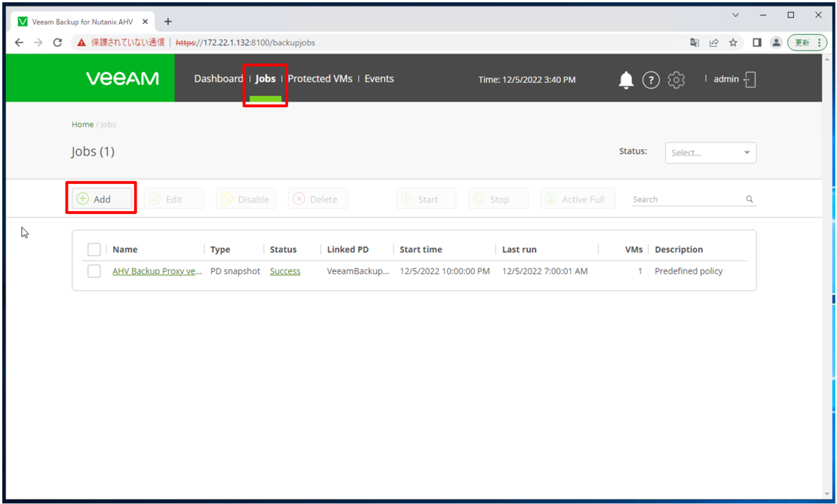The width and height of the screenshot is (837, 504).
Task: Click the Disable job button
Action: pyautogui.click(x=246, y=199)
